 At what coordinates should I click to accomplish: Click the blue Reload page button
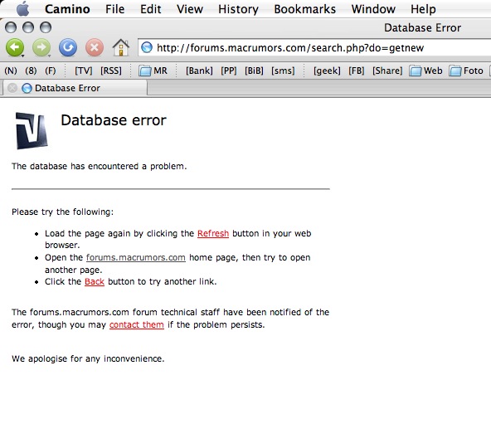tap(68, 47)
